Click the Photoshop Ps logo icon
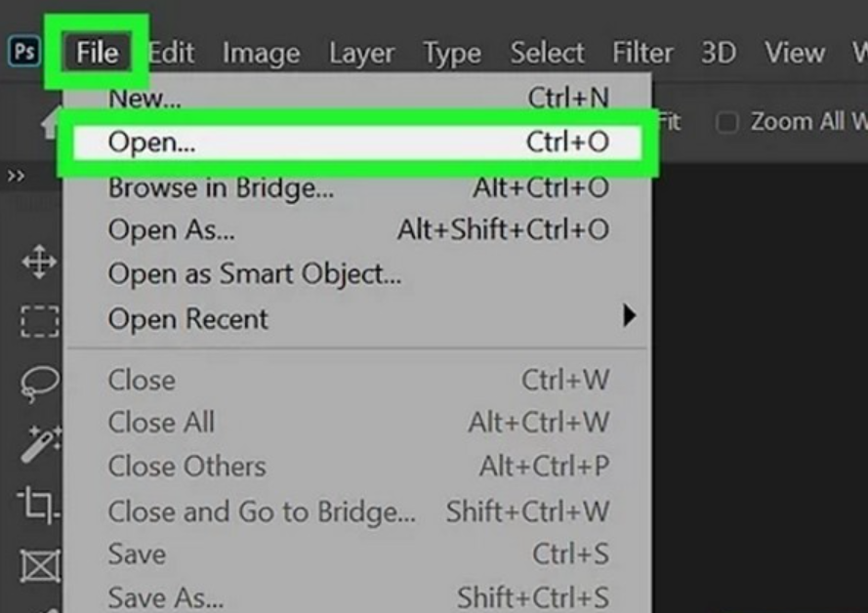The height and width of the screenshot is (613, 868). click(x=24, y=52)
